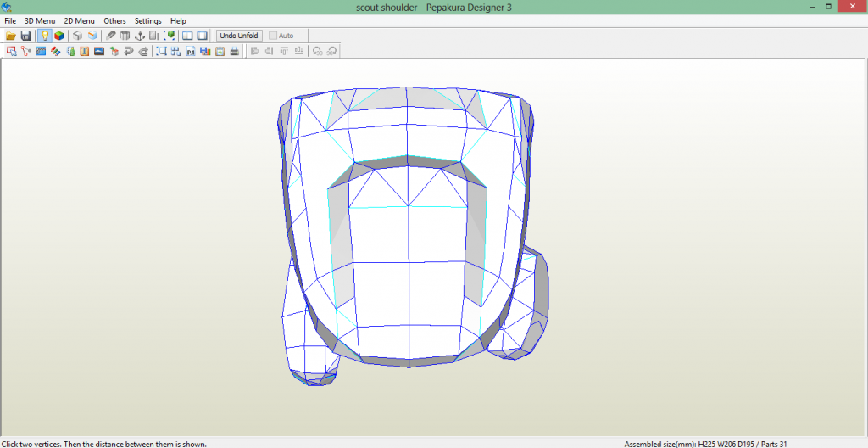
Task: Open the Others menu
Action: click(x=114, y=20)
